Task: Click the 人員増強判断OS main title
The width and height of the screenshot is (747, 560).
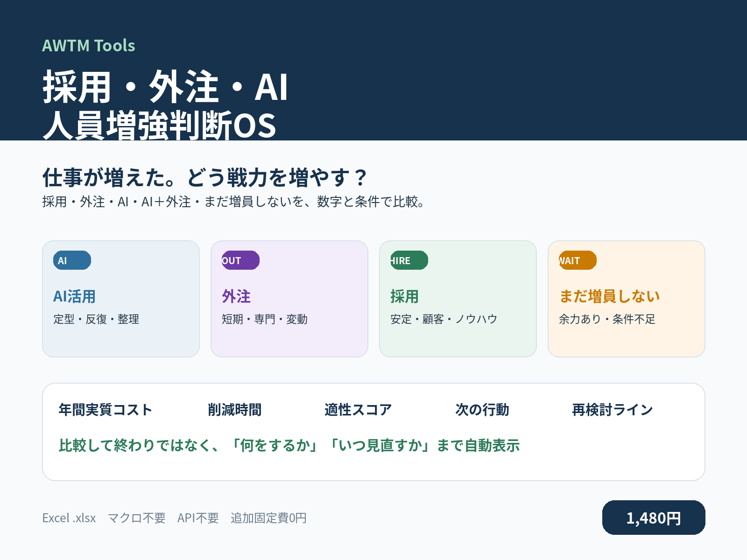Action: tap(160, 125)
